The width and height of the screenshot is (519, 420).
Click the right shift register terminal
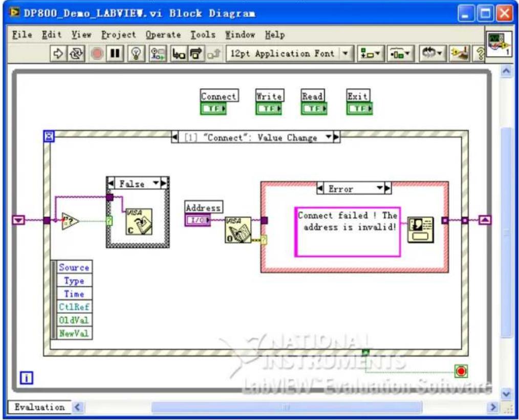[x=485, y=220]
